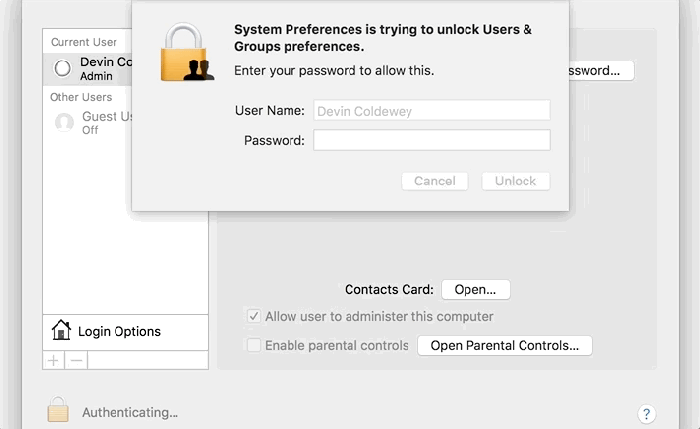Click the lock icon beside Authenticating
The image size is (700, 429).
click(x=59, y=410)
